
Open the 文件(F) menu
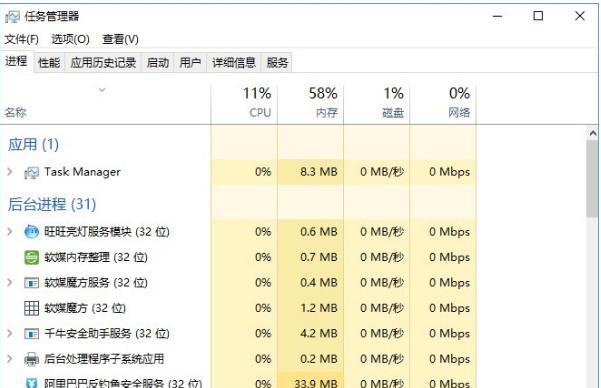click(22, 39)
